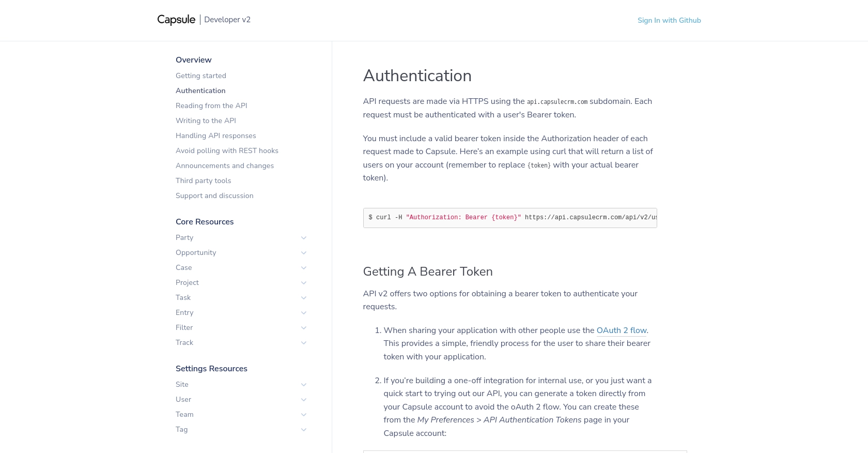
Task: View Handling API responses
Action: [216, 135]
